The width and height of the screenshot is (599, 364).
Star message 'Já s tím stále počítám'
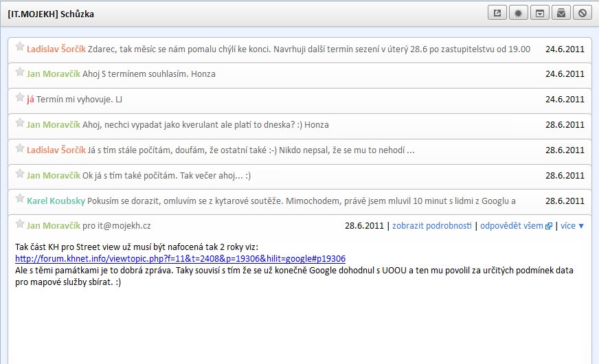[x=19, y=148]
